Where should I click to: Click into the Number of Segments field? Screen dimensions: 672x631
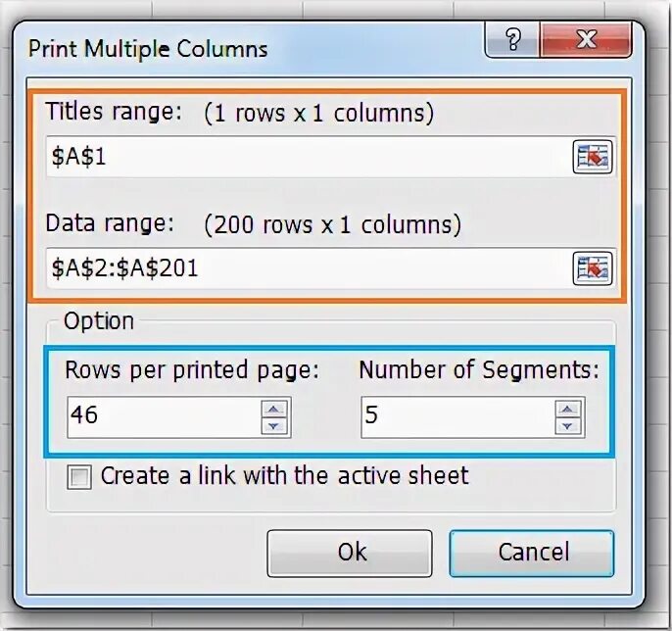tap(456, 416)
